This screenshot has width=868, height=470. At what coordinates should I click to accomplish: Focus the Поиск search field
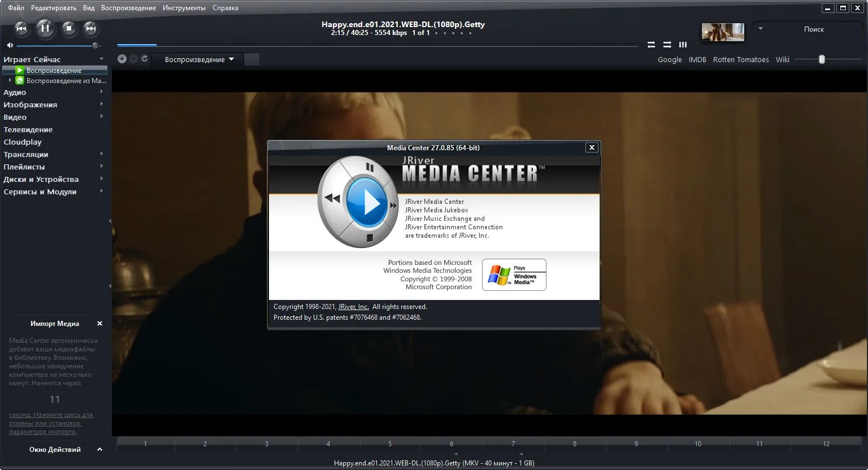pyautogui.click(x=814, y=29)
